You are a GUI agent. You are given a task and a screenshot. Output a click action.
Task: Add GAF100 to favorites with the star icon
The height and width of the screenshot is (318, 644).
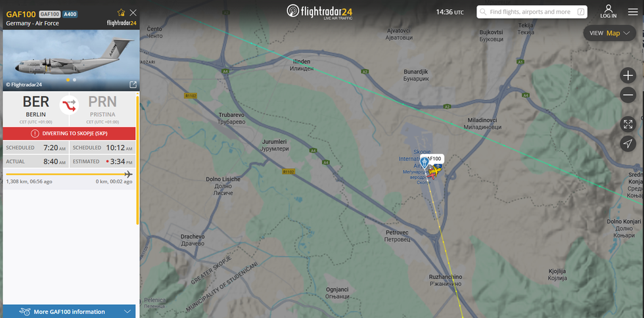121,12
